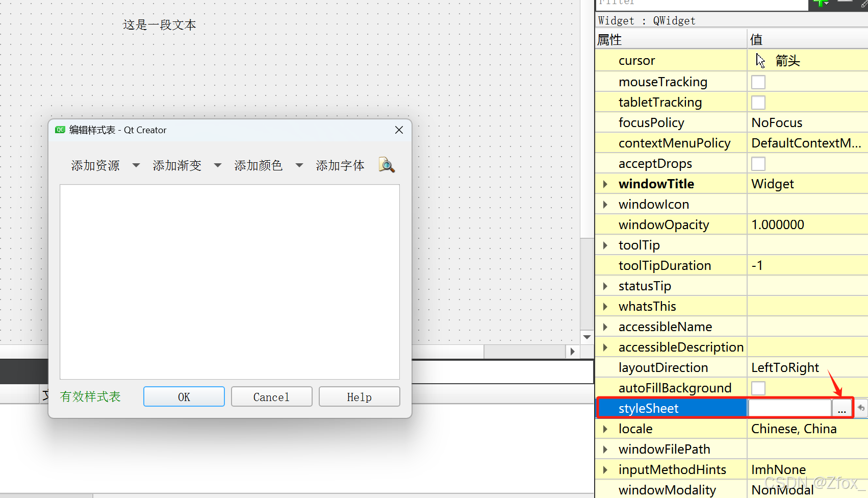Select the layoutDirection property name
This screenshot has width=868, height=498.
point(663,367)
